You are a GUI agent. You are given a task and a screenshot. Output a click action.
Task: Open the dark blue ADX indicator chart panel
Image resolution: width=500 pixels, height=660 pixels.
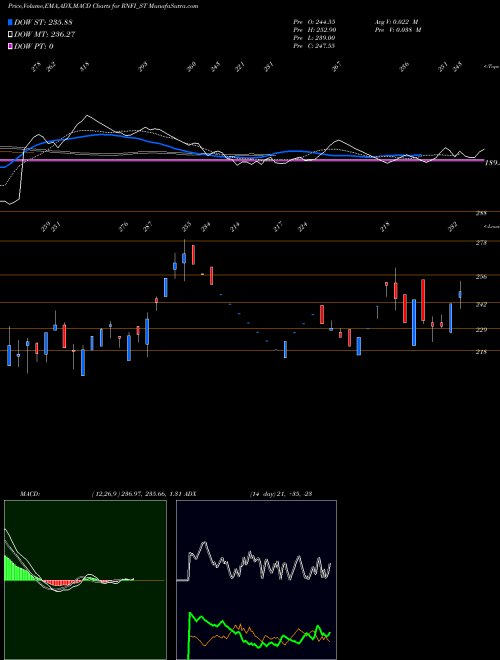256,580
